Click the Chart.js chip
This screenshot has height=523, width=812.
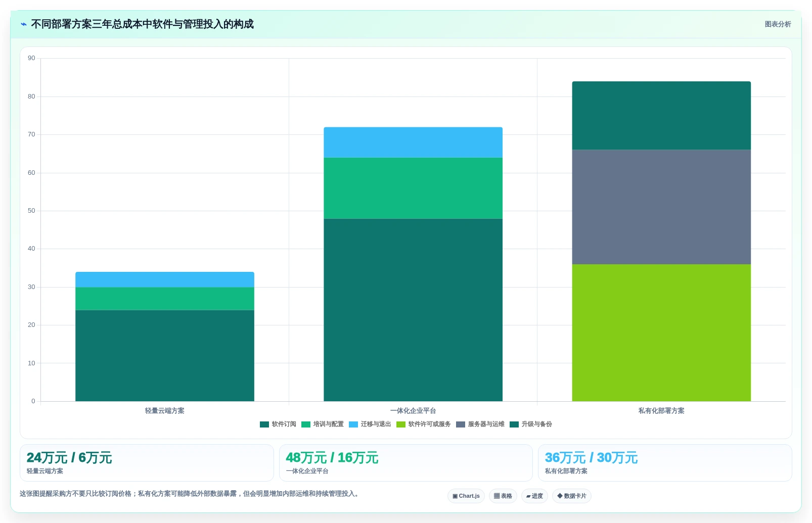(x=466, y=496)
